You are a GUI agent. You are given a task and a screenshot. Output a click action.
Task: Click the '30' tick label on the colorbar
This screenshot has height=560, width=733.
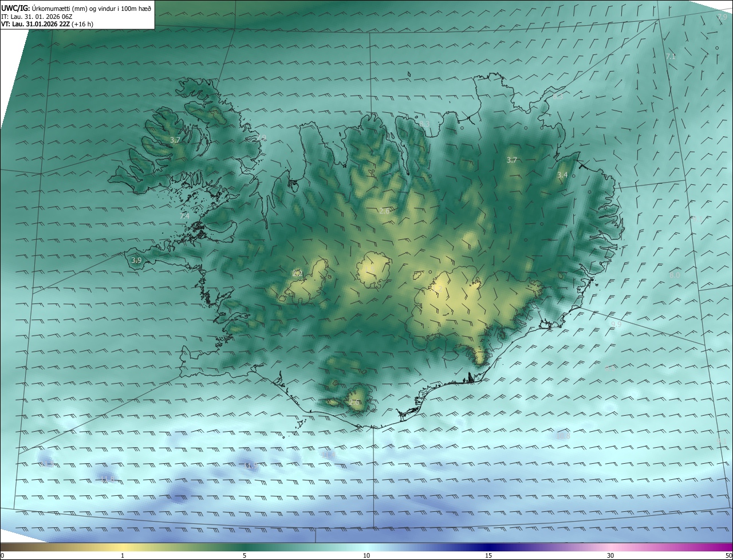(x=610, y=555)
